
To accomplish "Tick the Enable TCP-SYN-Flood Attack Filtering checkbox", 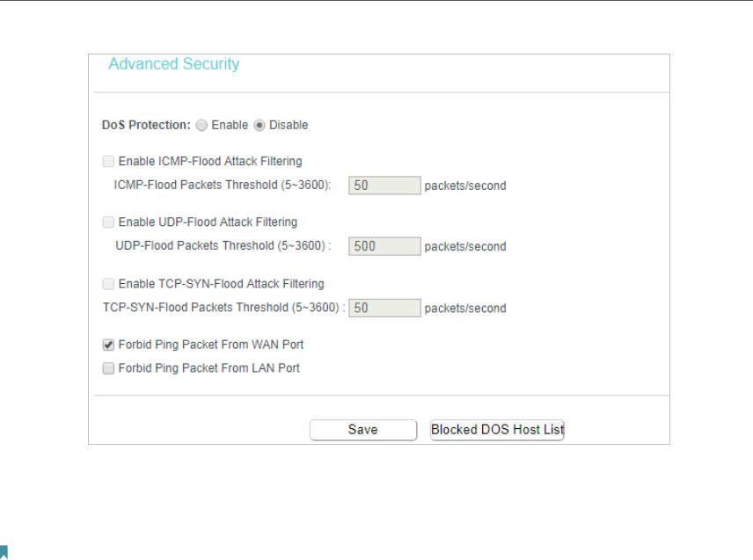I will (x=108, y=284).
